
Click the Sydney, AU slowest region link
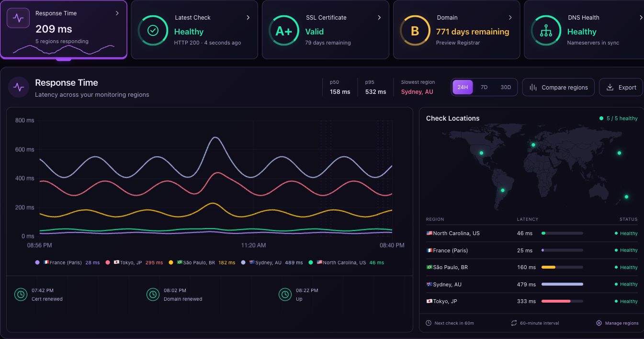point(417,92)
